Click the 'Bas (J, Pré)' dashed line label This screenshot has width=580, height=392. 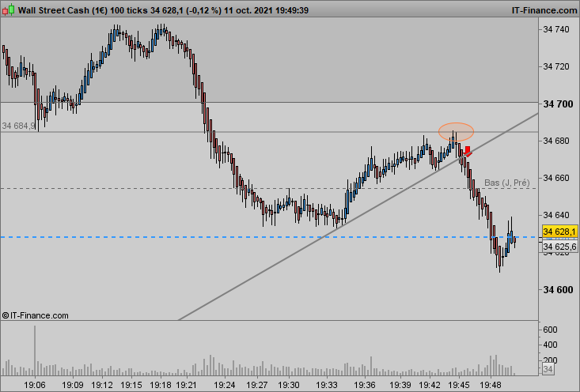[506, 183]
